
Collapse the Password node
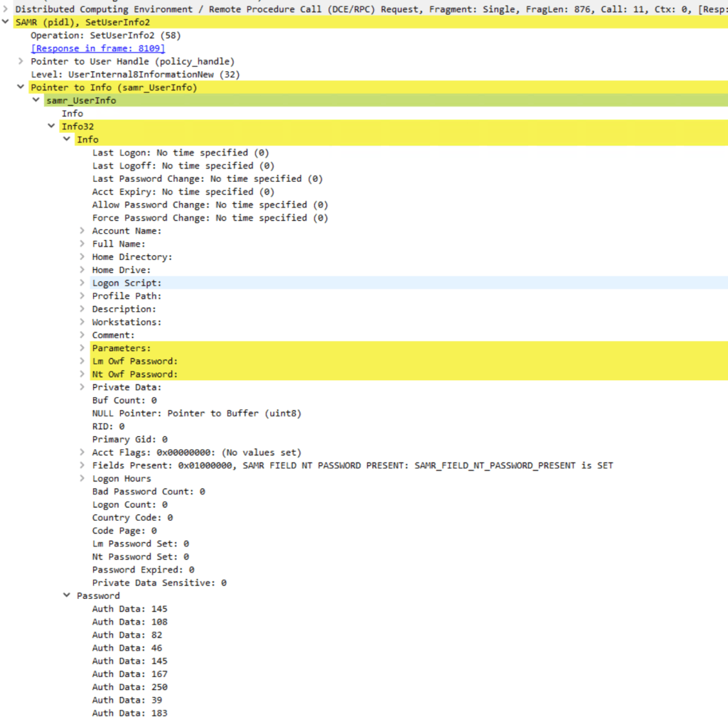point(67,595)
